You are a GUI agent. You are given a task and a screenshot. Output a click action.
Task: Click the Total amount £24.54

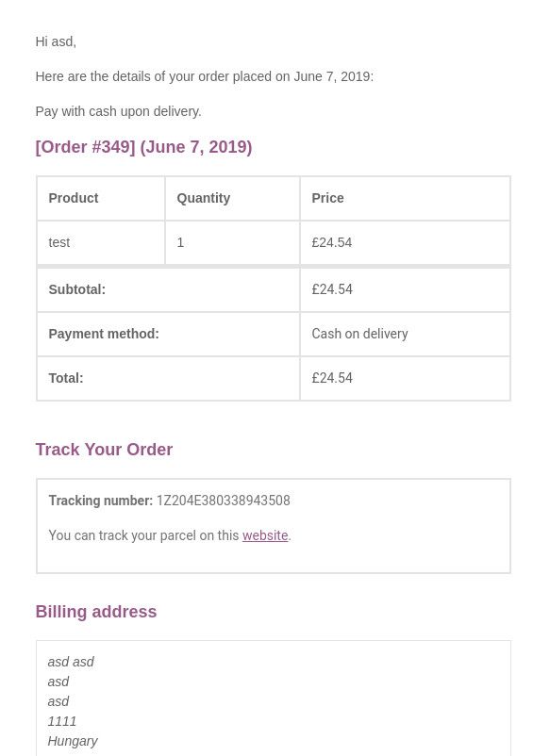tap(332, 378)
